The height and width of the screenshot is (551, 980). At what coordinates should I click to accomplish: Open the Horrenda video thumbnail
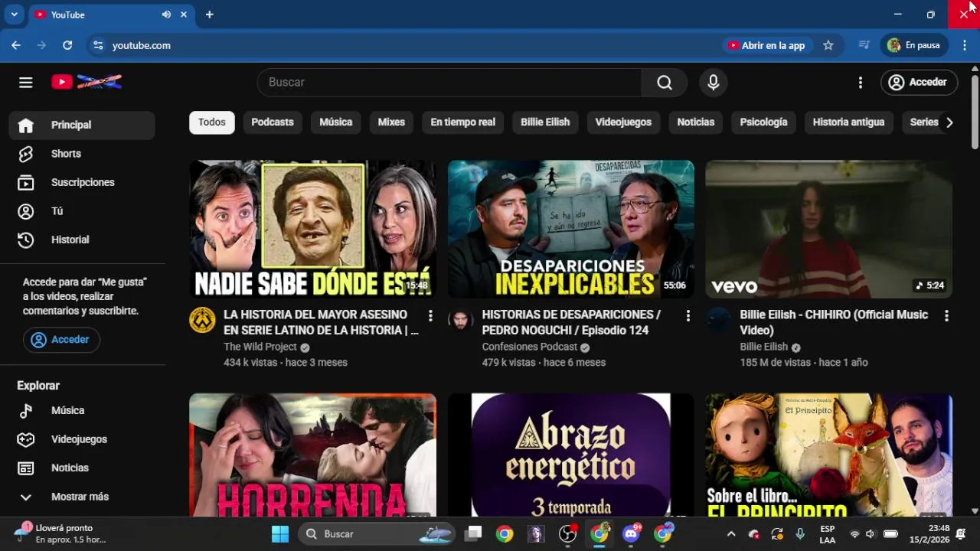coord(312,455)
